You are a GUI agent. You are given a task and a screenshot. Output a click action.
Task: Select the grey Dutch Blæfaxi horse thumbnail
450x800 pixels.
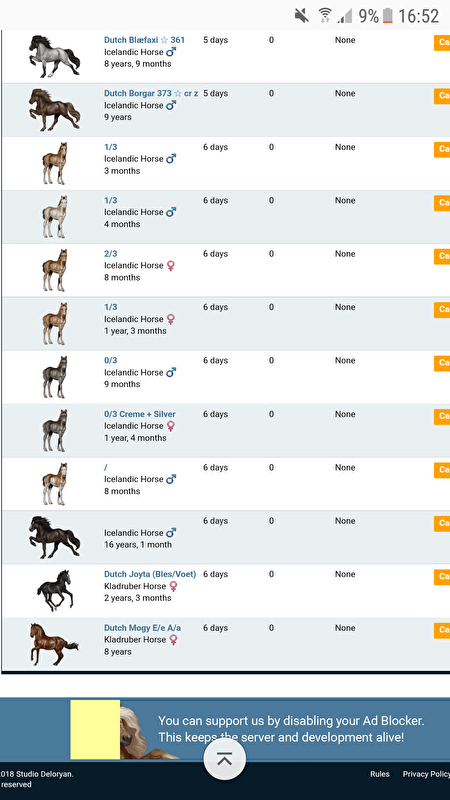pyautogui.click(x=54, y=56)
